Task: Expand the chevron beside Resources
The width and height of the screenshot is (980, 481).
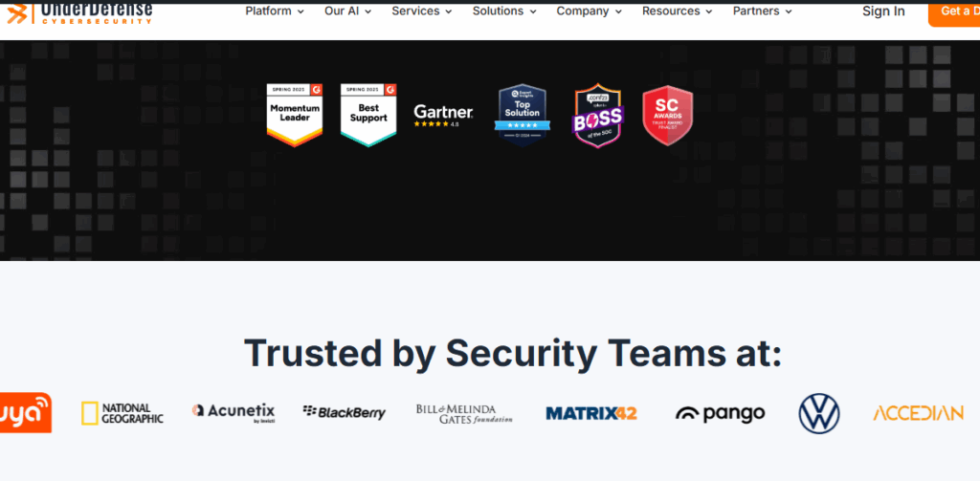Action: (x=709, y=11)
